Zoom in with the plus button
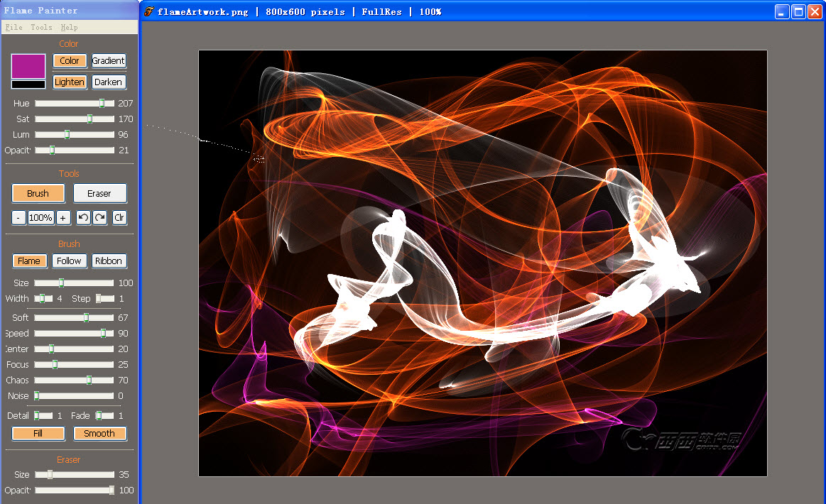The image size is (826, 504). 63,218
